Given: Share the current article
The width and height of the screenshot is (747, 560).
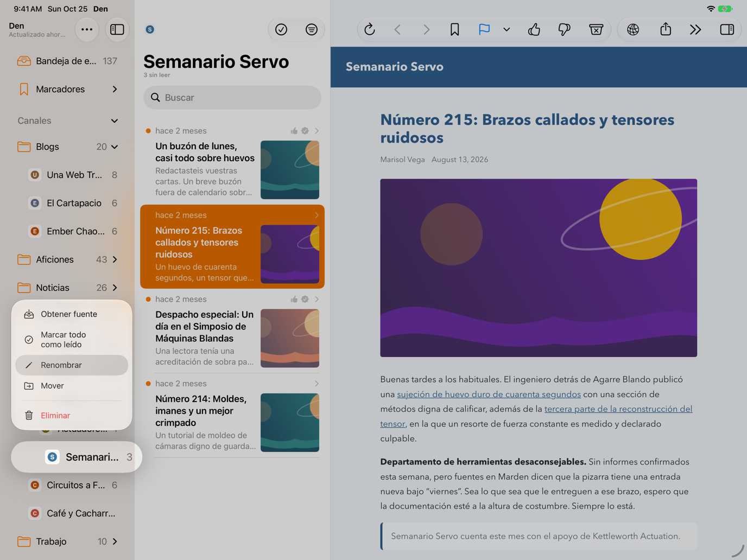Looking at the screenshot, I should pyautogui.click(x=666, y=30).
